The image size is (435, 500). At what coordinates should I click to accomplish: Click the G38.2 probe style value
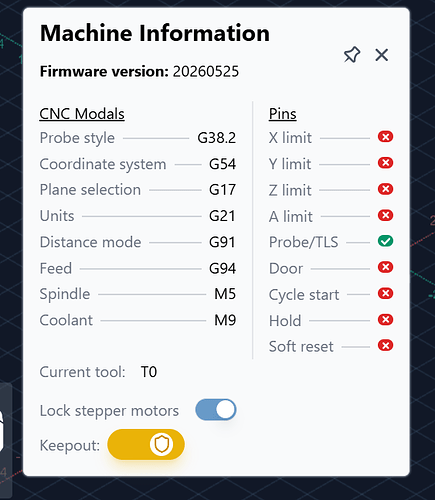point(217,138)
